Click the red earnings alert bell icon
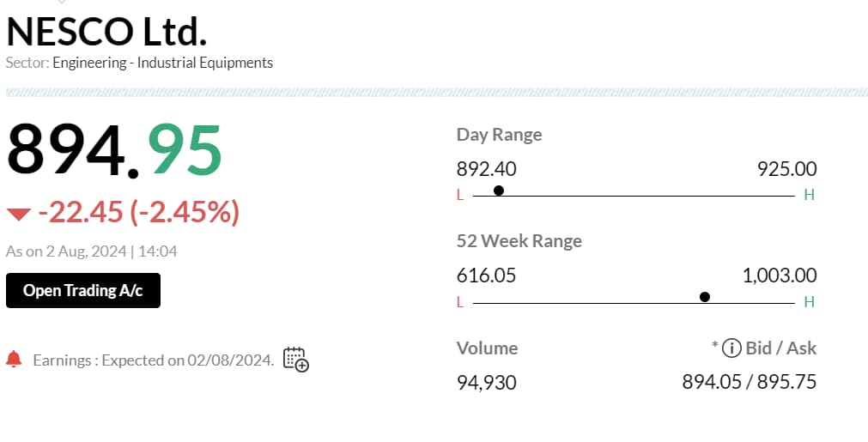868x442 pixels. 14,359
